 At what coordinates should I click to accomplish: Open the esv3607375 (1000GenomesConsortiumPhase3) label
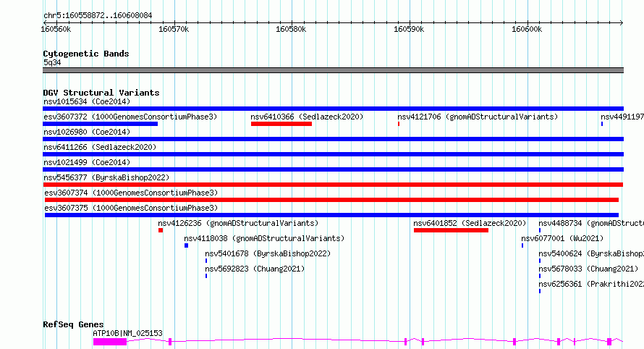tap(131, 208)
